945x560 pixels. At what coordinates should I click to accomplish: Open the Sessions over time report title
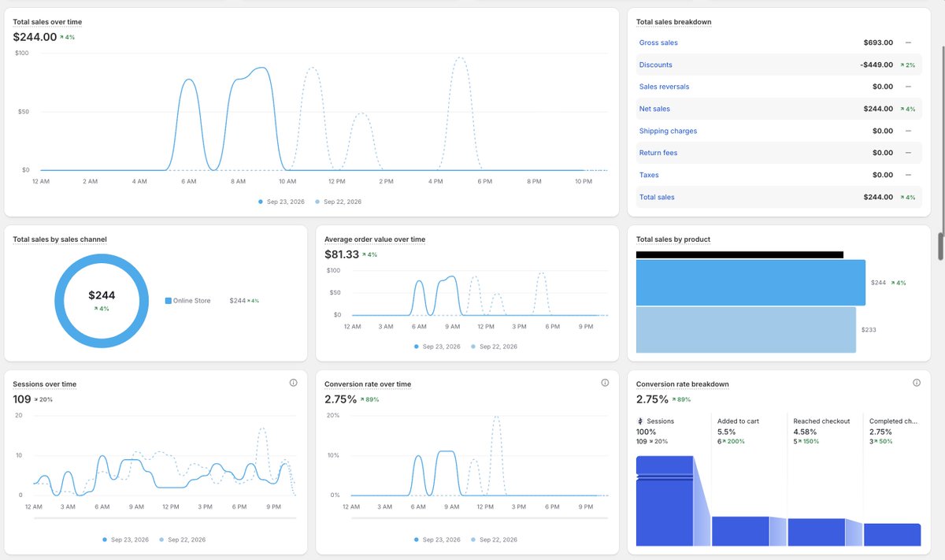click(45, 384)
